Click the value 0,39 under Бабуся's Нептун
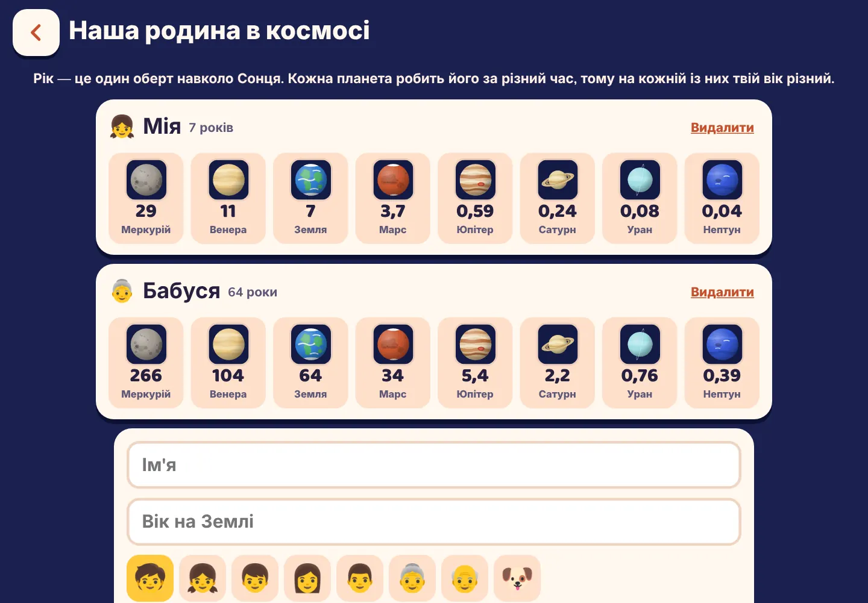 [x=722, y=375]
